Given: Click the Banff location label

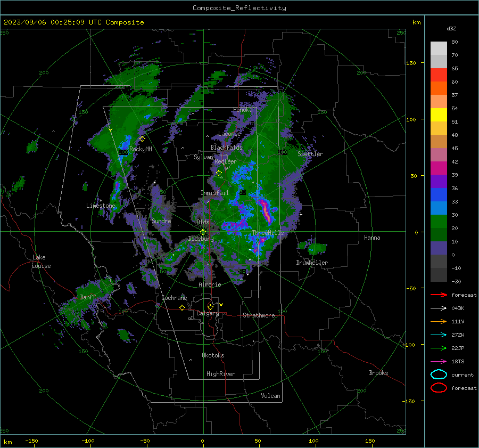Looking at the screenshot, I should 88,297.
